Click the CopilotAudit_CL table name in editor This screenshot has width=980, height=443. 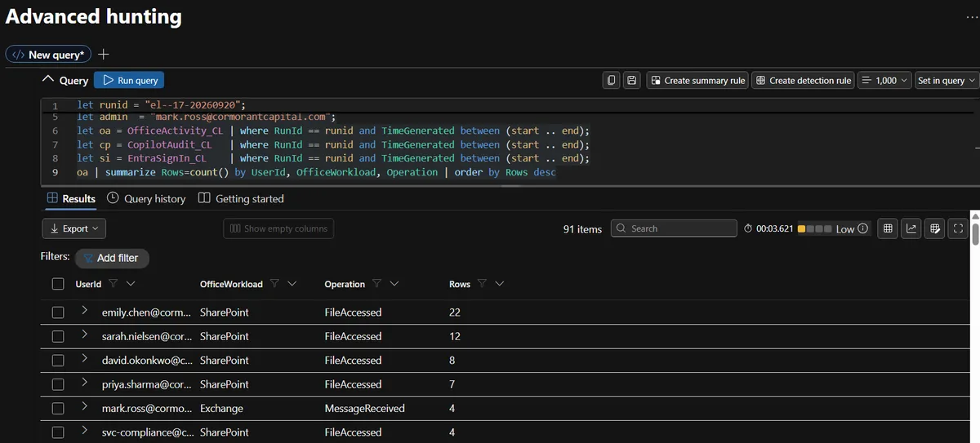(168, 144)
